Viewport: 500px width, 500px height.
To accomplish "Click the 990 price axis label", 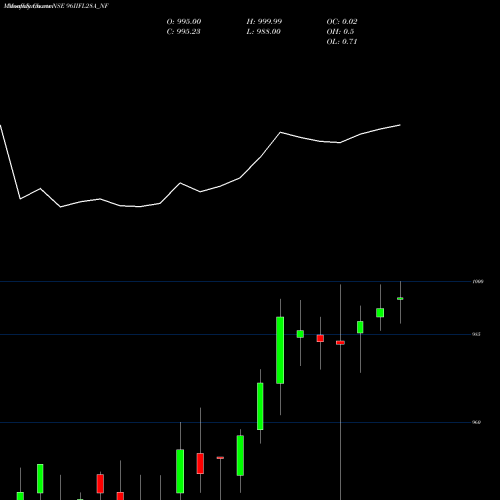I will (476, 422).
